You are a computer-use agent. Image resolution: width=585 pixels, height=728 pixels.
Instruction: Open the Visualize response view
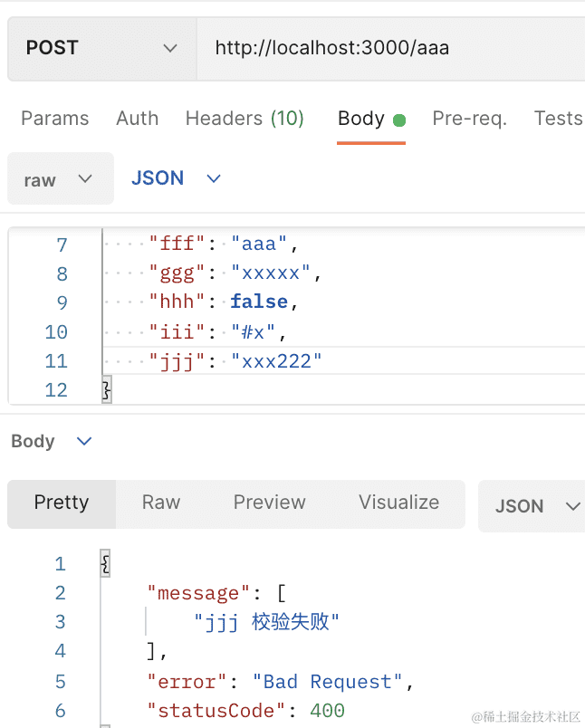[398, 503]
